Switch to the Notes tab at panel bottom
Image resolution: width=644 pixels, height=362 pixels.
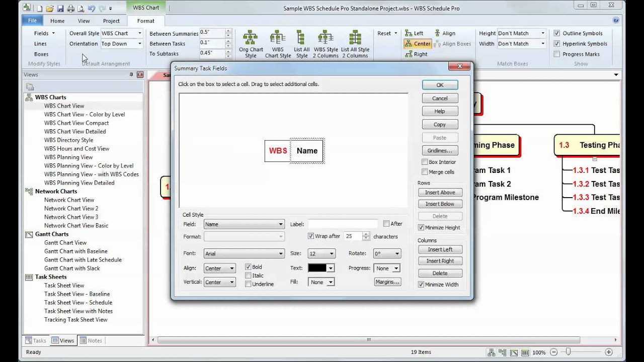pos(91,340)
